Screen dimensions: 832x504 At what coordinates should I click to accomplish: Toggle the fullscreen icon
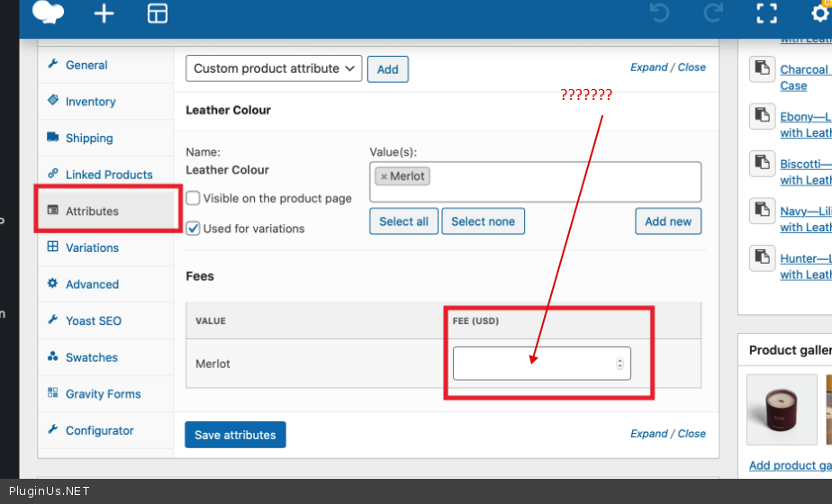[766, 13]
